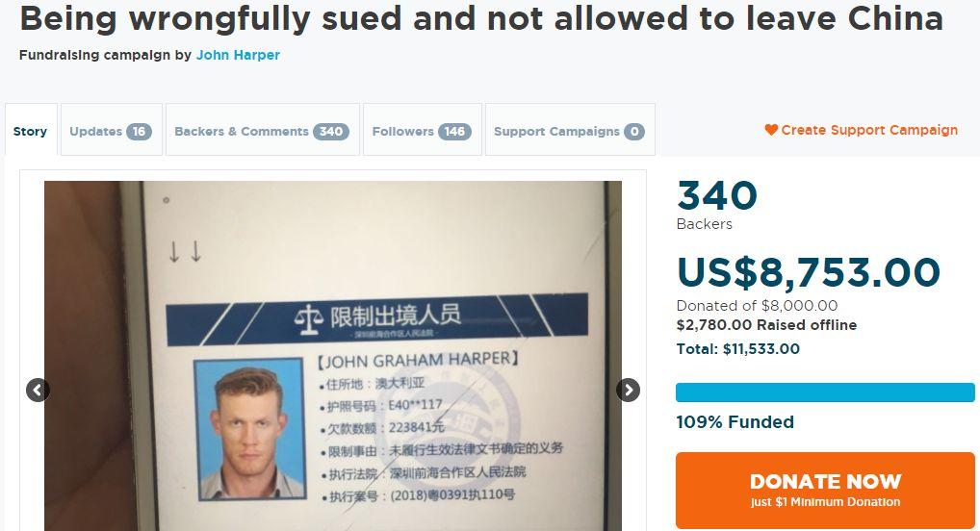Open the Backers & Comments tab
This screenshot has height=531, width=980.
(x=262, y=130)
